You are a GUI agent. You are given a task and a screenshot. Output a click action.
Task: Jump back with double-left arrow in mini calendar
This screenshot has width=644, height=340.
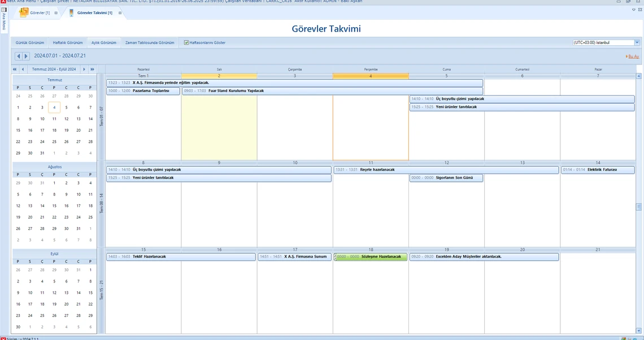[15, 69]
